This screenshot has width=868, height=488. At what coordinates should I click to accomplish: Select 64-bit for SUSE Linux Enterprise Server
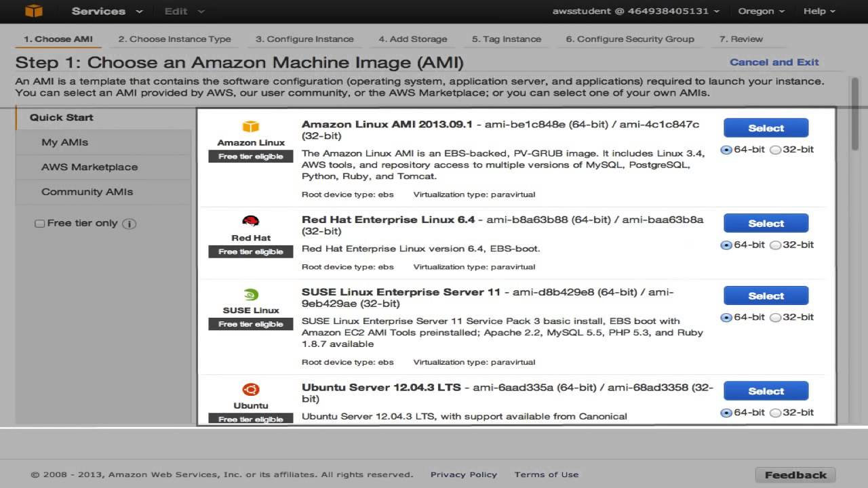tap(726, 317)
